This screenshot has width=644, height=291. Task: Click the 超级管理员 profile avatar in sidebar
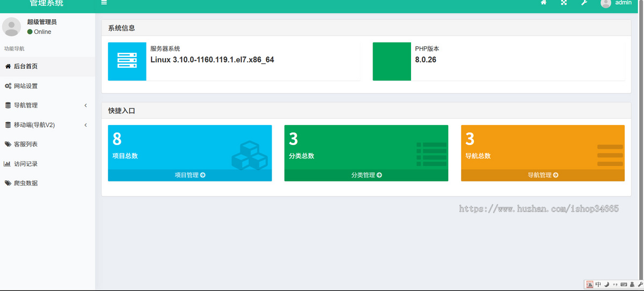[11, 27]
